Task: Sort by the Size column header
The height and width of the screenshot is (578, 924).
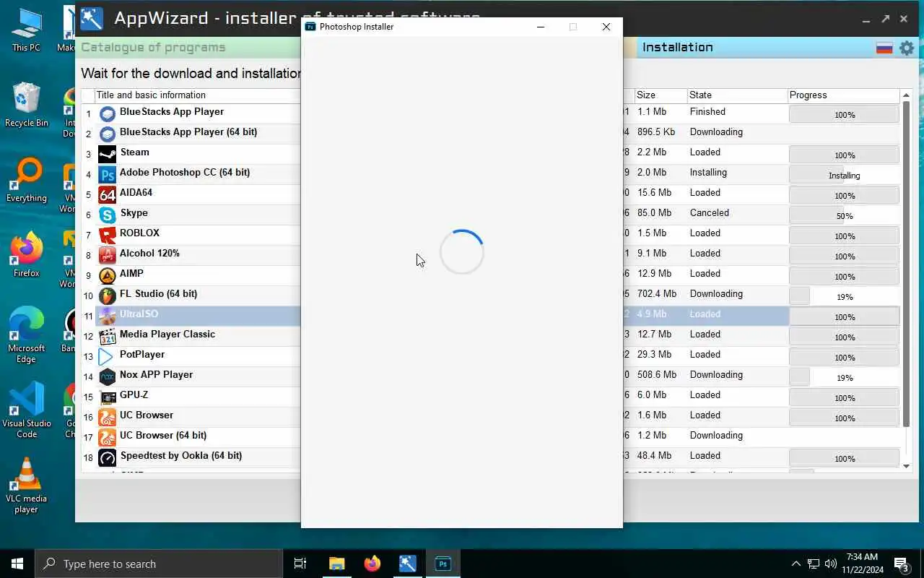Action: pyautogui.click(x=661, y=95)
